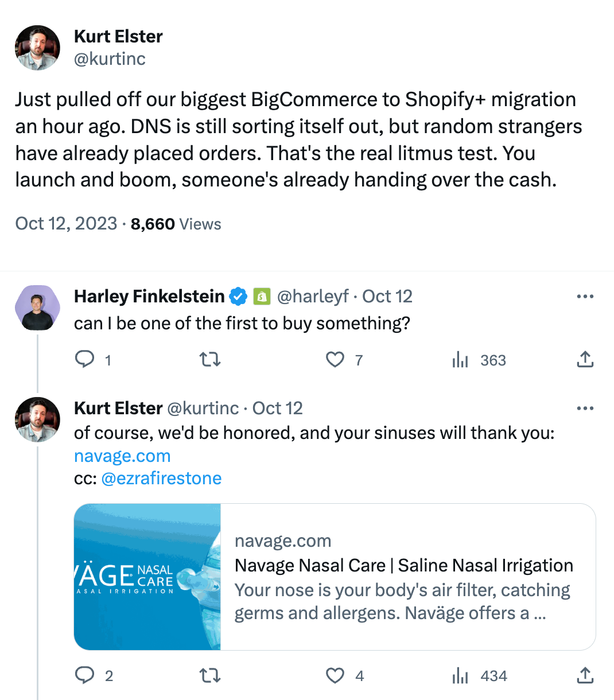Reply to Kurt Elster's navage.com tweet
The width and height of the screenshot is (614, 700).
[85, 675]
